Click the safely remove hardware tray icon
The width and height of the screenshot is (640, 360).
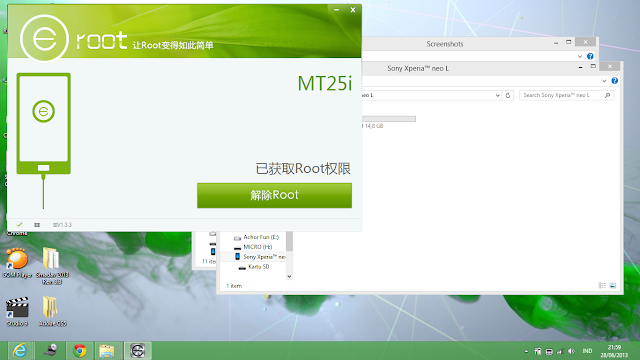tap(549, 351)
